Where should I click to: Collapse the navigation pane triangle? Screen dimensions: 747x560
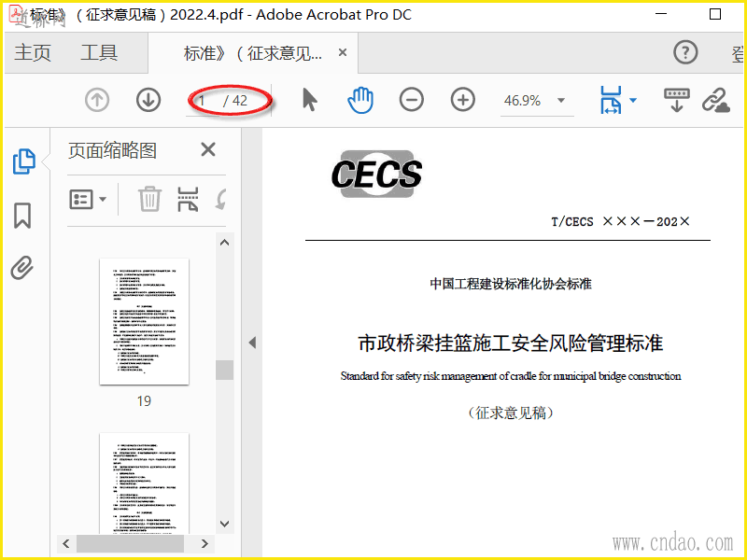(x=252, y=342)
